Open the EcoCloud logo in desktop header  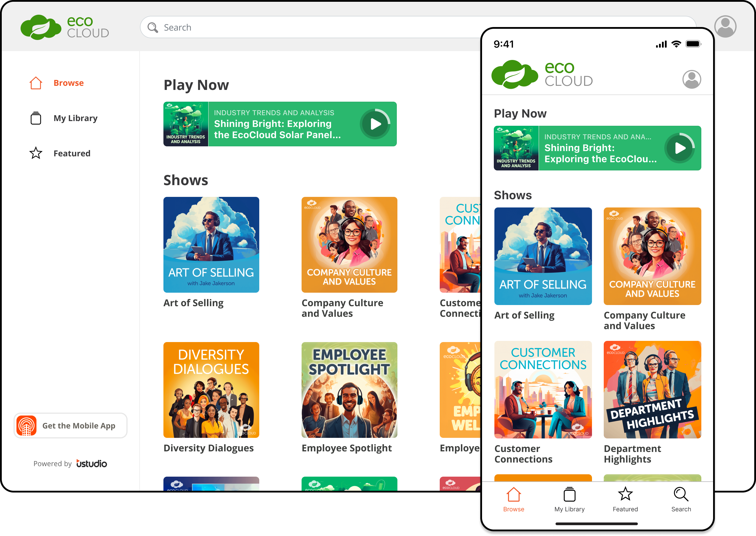[x=65, y=27]
